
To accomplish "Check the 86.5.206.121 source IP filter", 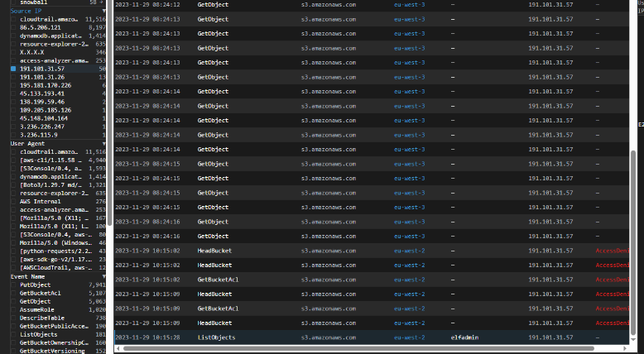I will (x=13, y=27).
